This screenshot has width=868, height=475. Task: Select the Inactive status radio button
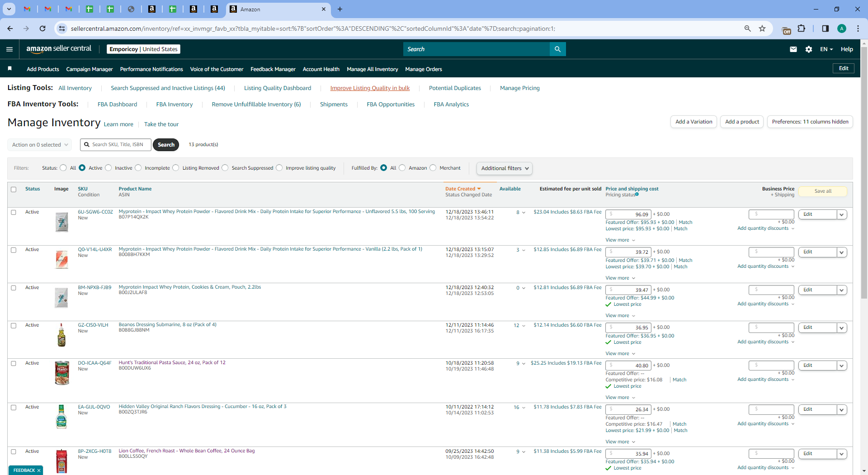tap(108, 168)
